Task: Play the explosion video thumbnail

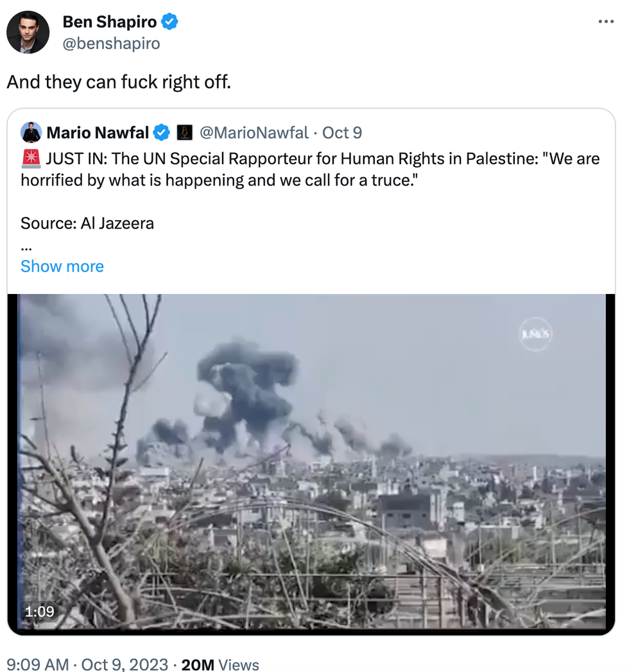Action: point(311,463)
